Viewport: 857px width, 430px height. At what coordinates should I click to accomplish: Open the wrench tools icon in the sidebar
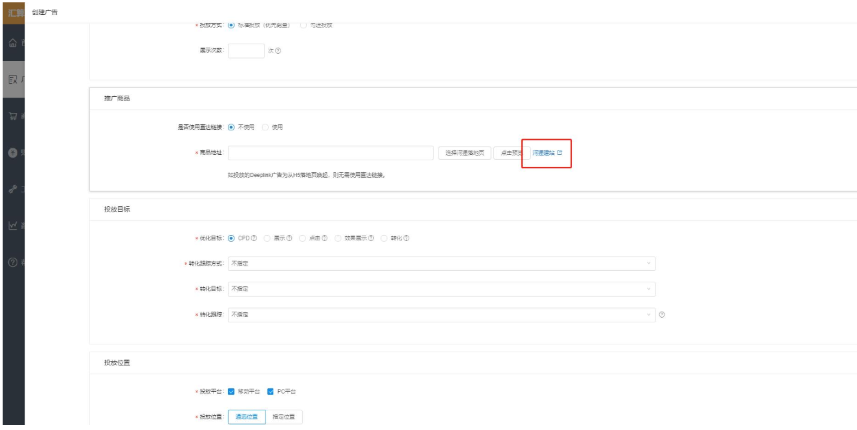click(x=10, y=189)
